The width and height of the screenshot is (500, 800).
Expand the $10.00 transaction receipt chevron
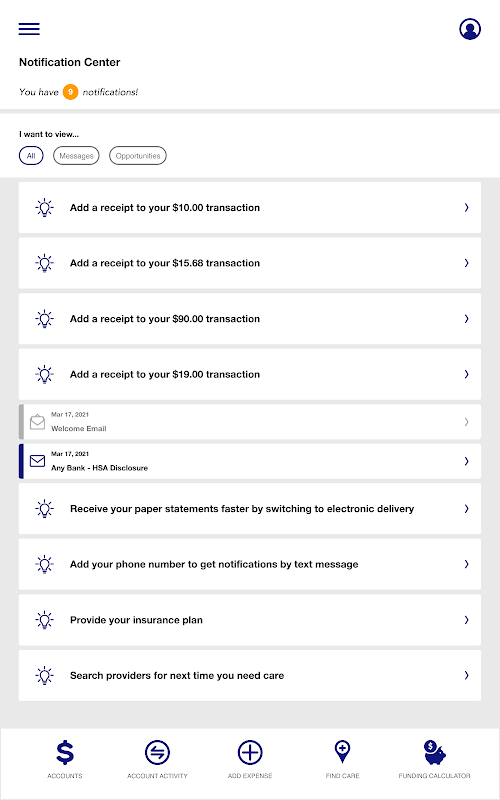(x=466, y=207)
